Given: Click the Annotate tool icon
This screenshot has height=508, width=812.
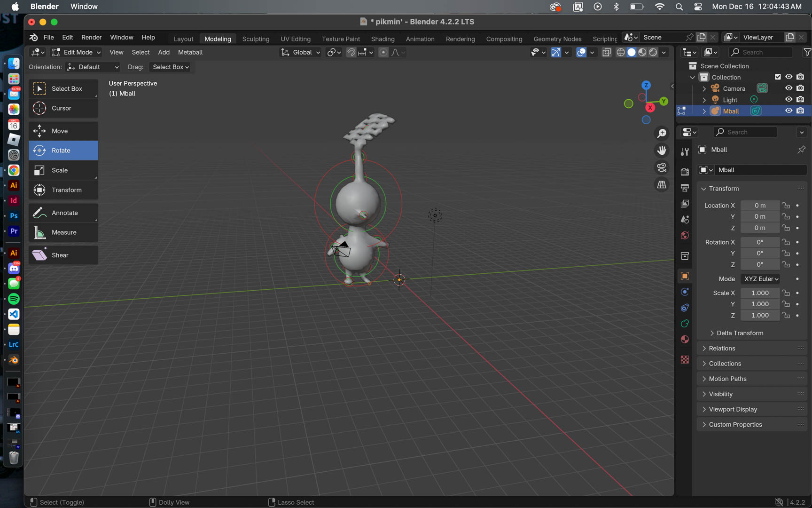Looking at the screenshot, I should [39, 213].
